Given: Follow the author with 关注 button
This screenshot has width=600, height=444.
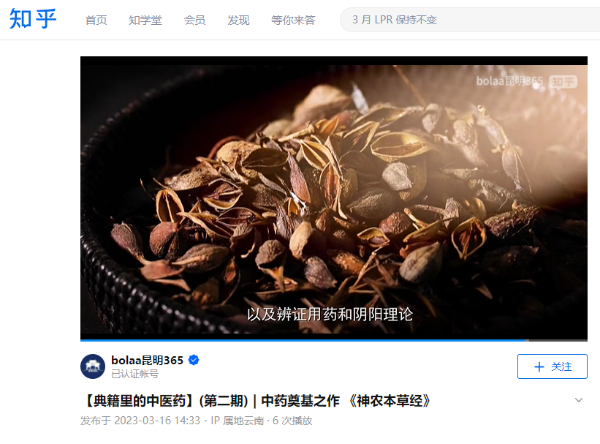Looking at the screenshot, I should [x=552, y=367].
